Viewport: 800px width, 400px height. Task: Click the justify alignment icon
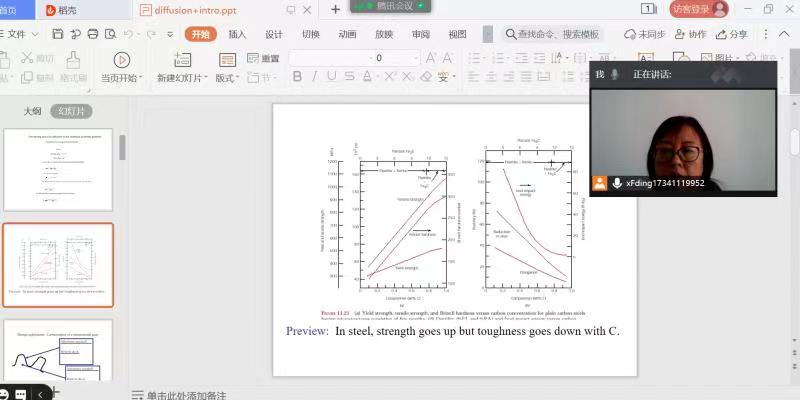527,77
